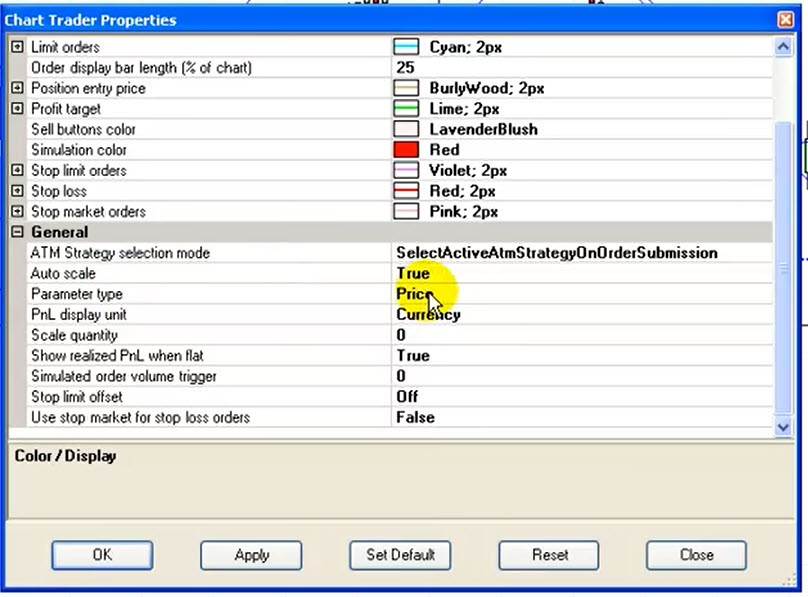The height and width of the screenshot is (597, 808).
Task: Expand the Stop limit orders row
Action: pyautogui.click(x=17, y=170)
